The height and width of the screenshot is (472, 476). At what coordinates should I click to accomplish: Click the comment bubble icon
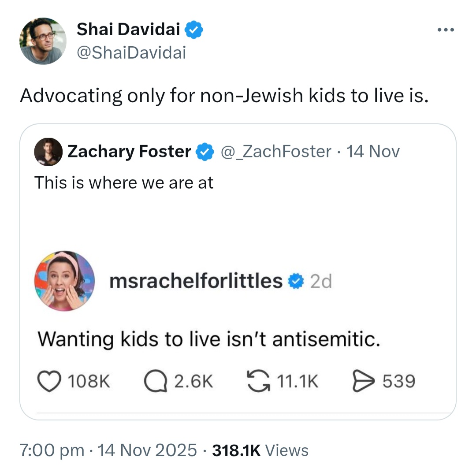(156, 381)
